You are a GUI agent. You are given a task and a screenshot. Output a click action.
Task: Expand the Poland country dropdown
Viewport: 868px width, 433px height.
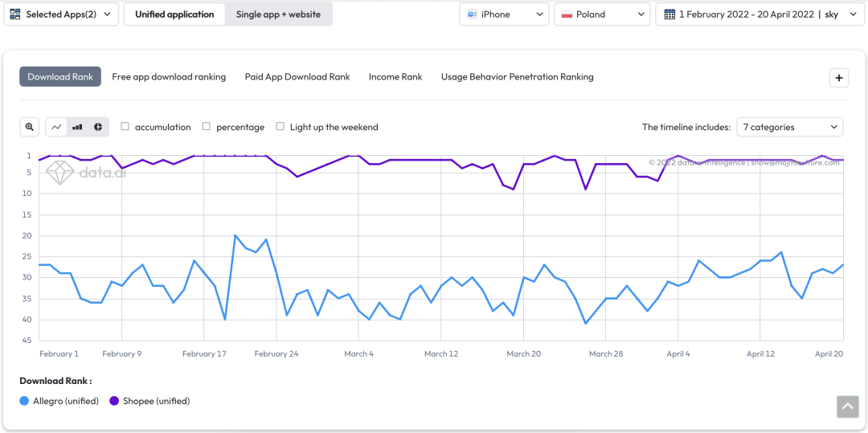tap(601, 14)
